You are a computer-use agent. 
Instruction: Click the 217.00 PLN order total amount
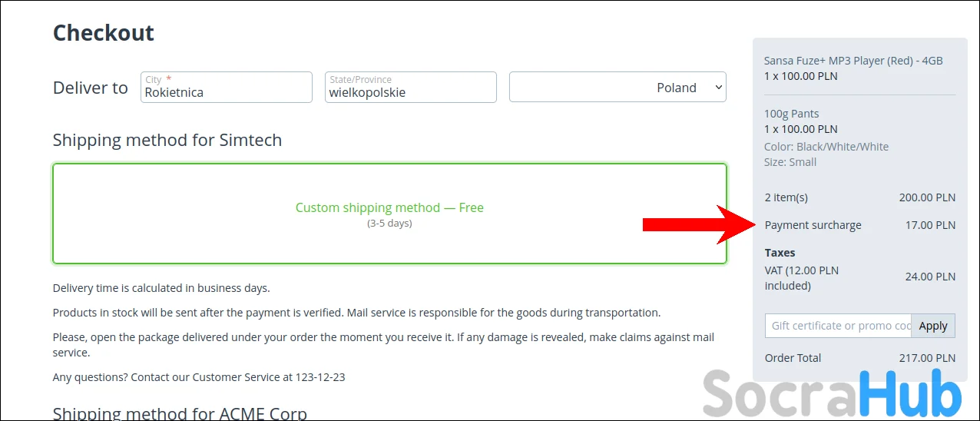(x=927, y=358)
